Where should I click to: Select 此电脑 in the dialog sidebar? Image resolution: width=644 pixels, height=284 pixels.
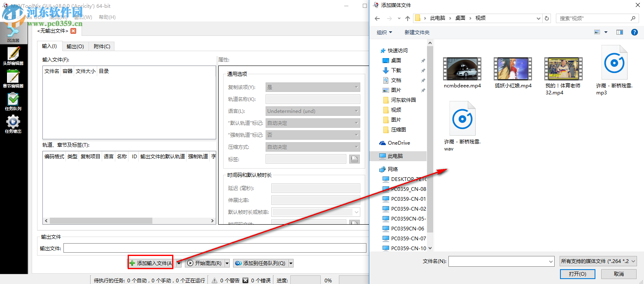[x=394, y=155]
